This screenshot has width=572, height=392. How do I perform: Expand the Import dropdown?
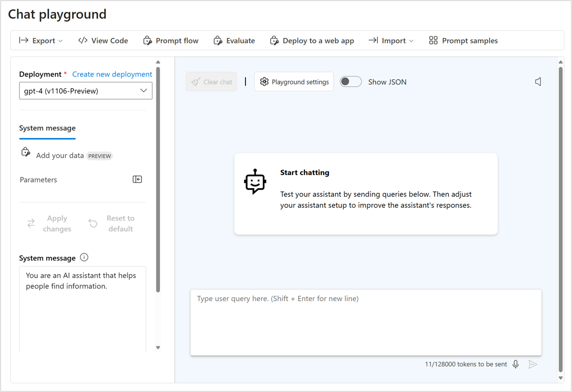click(x=391, y=40)
